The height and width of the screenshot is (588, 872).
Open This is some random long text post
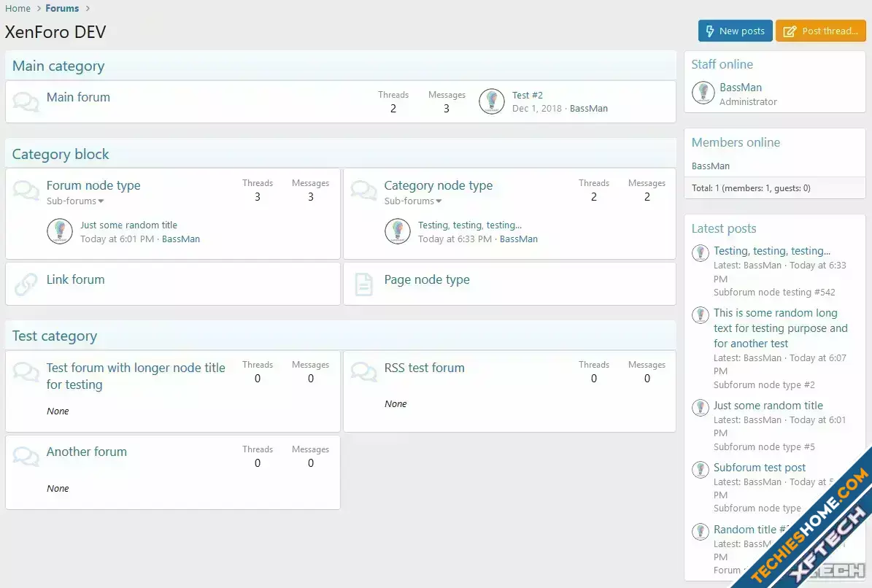[781, 328]
